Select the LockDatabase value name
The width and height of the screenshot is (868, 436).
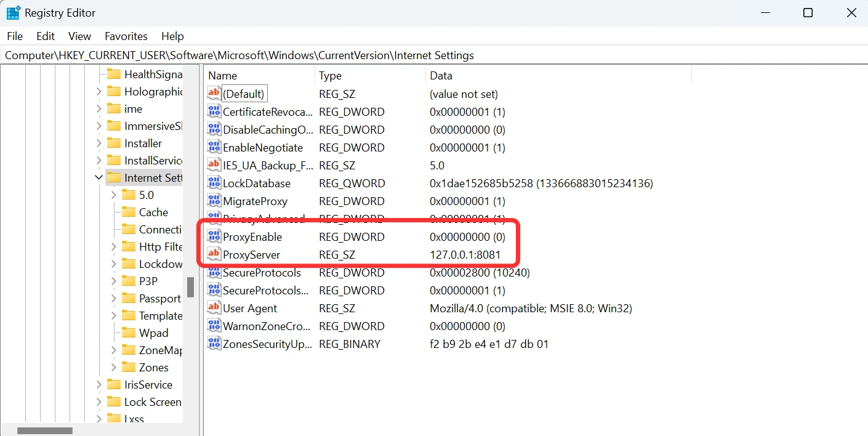[257, 184]
